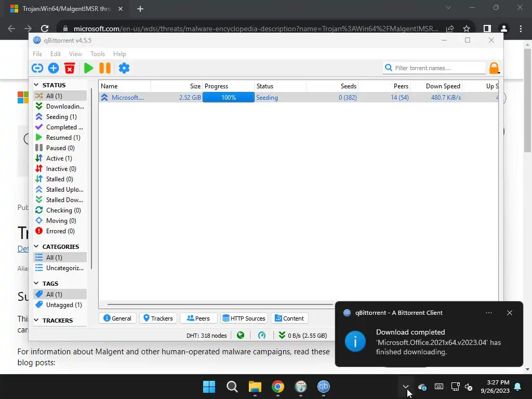Click the Add torrent link toolbar icon
This screenshot has height=399, width=532.
point(37,68)
